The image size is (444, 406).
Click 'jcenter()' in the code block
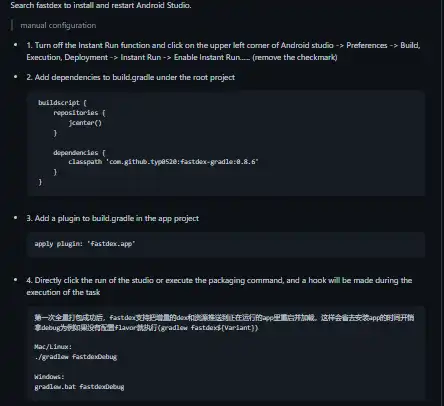85,123
